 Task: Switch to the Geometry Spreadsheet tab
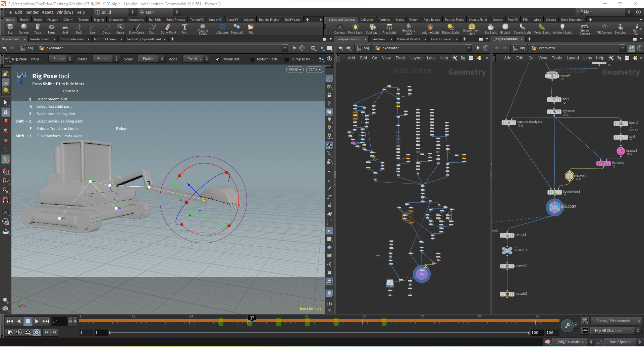144,39
